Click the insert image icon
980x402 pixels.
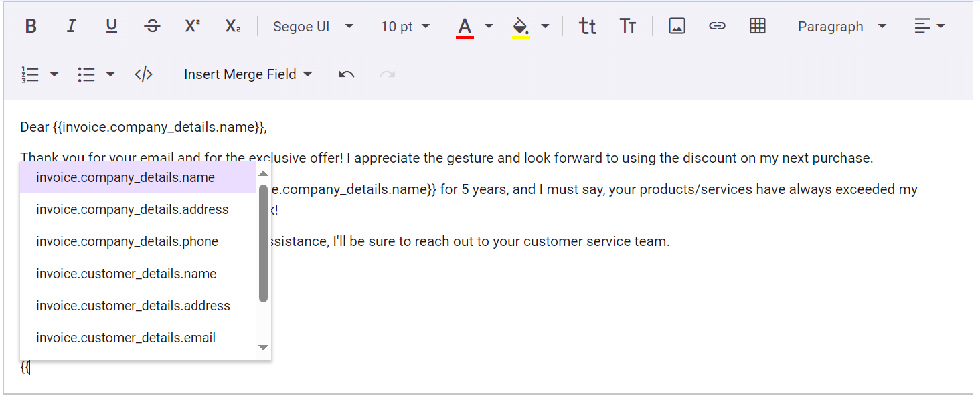(x=677, y=27)
